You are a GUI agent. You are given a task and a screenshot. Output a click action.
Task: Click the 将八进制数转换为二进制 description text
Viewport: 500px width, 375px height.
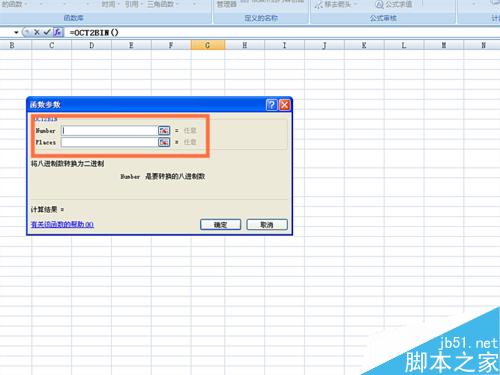(x=68, y=164)
